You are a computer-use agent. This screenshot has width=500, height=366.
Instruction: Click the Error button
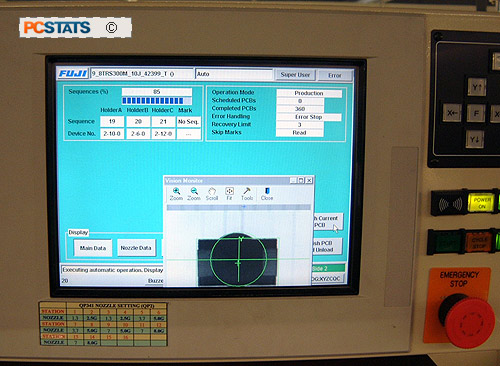(335, 75)
